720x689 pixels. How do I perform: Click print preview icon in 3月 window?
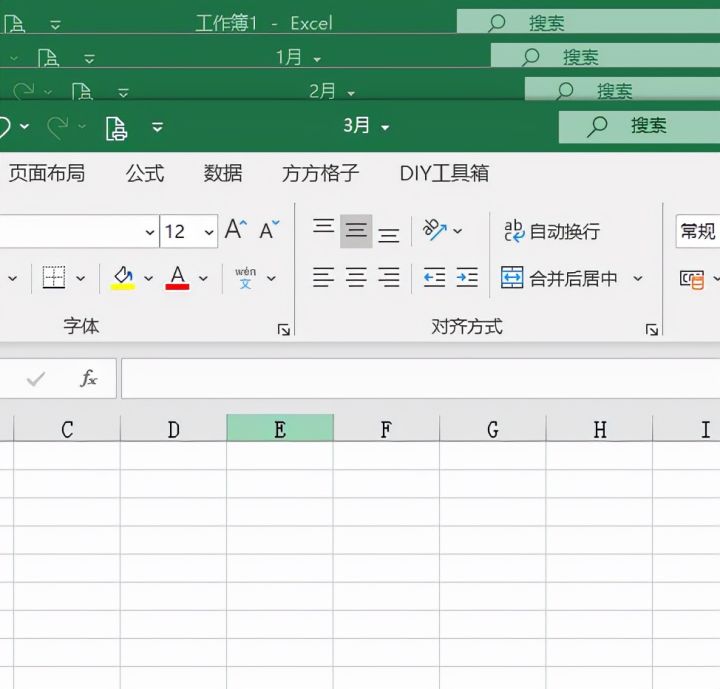116,128
